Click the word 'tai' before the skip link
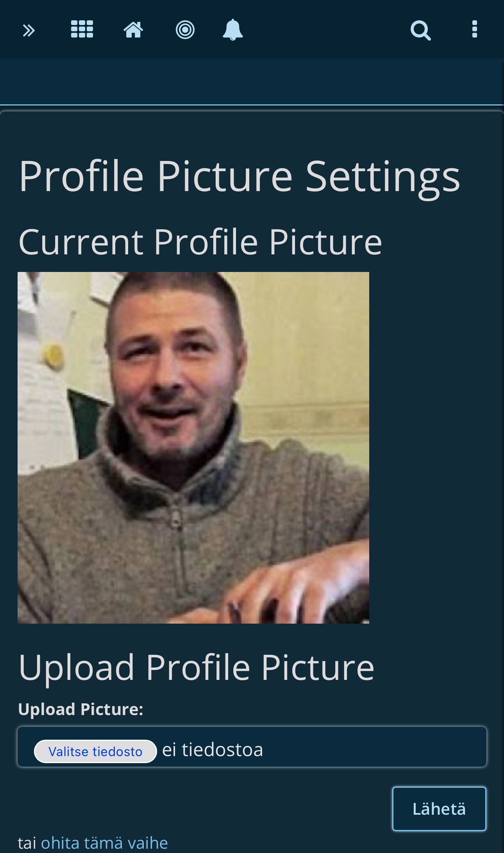 27,843
